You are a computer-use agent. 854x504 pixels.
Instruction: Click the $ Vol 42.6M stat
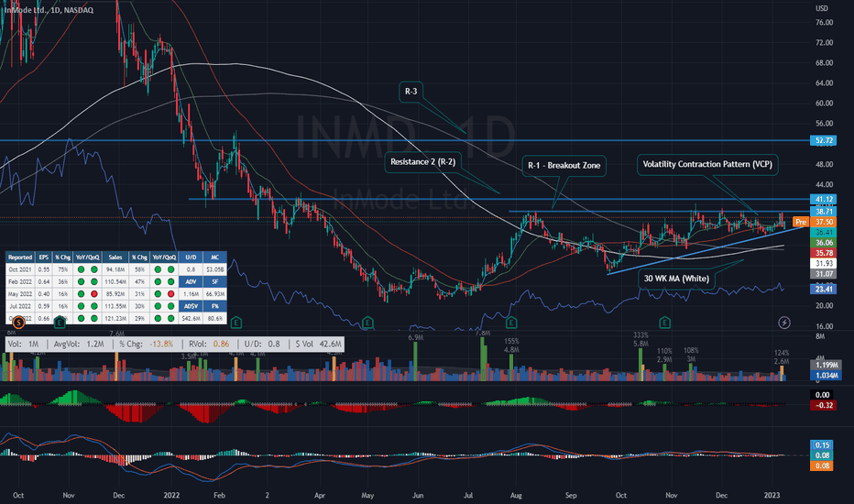click(319, 344)
